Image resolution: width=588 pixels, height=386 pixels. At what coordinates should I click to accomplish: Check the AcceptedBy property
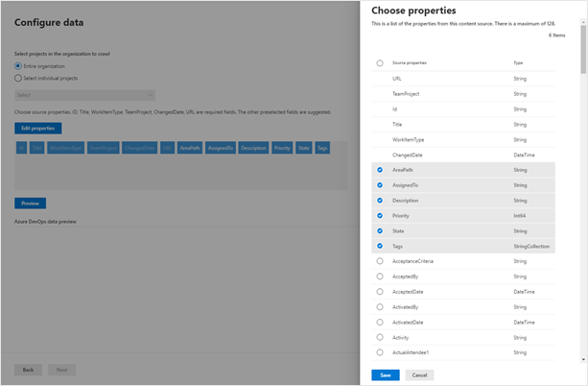click(x=380, y=277)
